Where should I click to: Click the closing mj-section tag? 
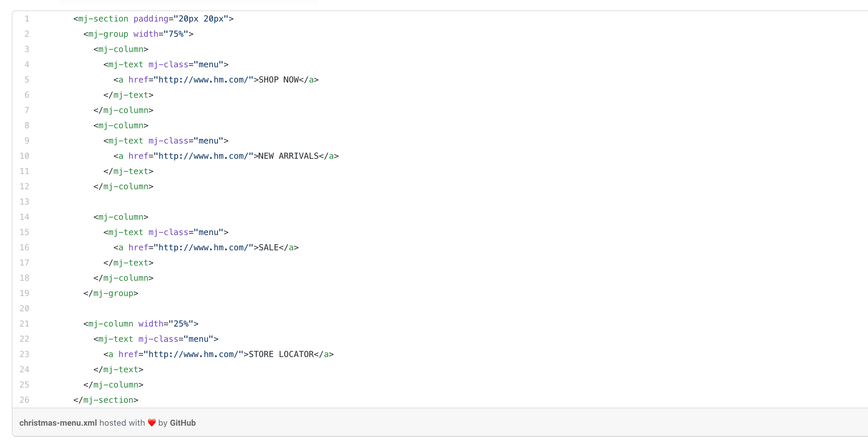tap(106, 400)
